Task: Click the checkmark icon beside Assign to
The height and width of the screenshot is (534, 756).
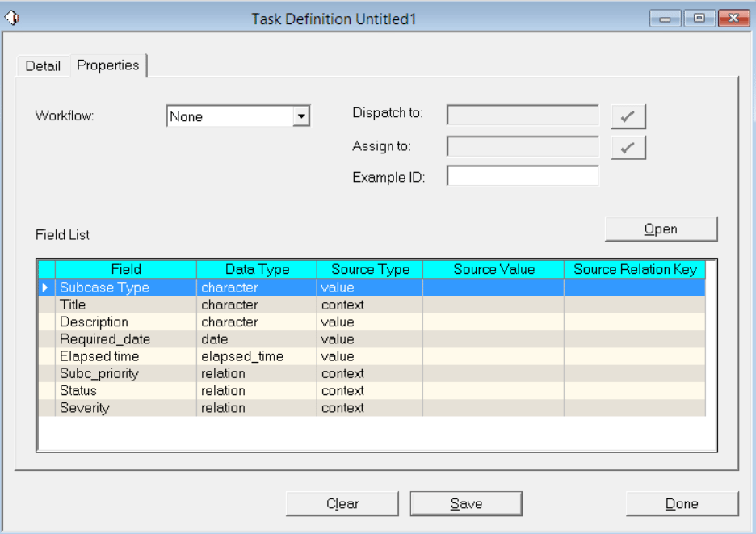Action: coord(628,147)
